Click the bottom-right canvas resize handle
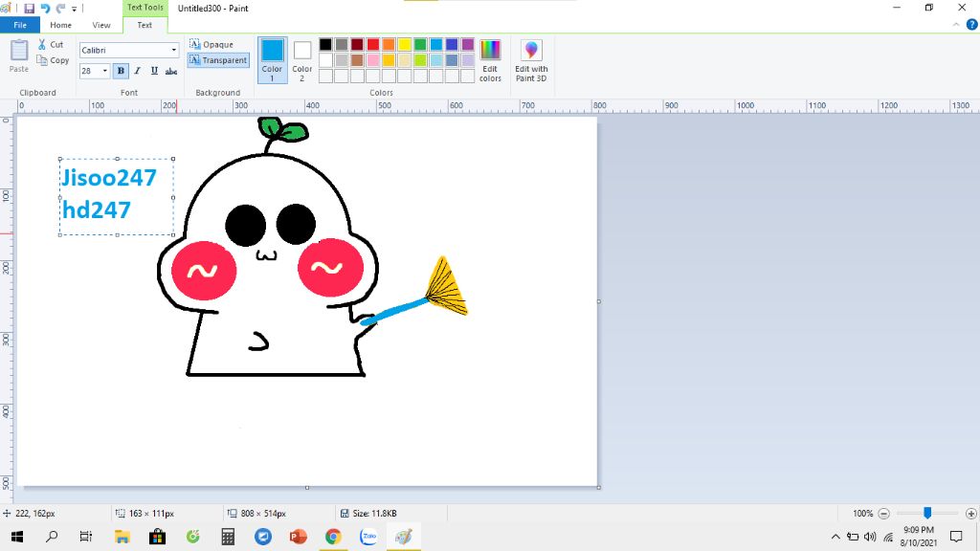980x551 pixels. tap(599, 487)
